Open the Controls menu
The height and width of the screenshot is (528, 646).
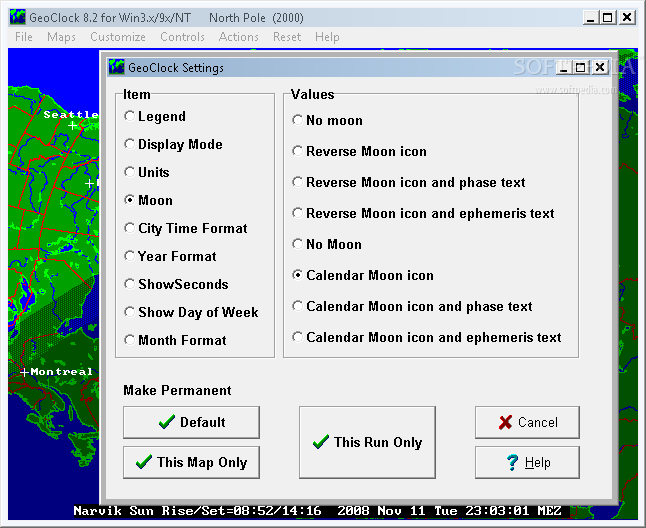(x=182, y=37)
